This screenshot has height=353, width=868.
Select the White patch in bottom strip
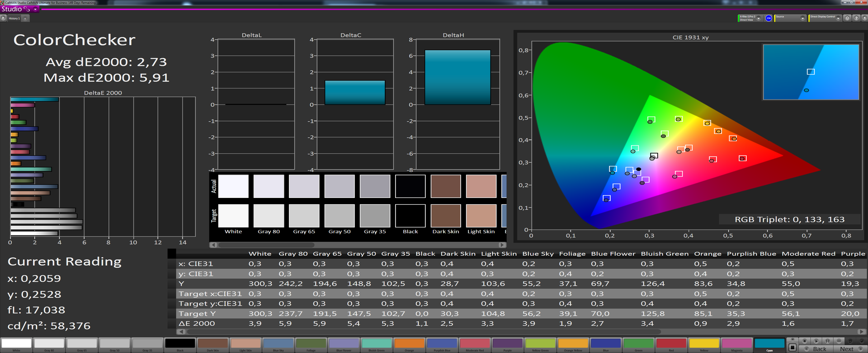point(16,345)
